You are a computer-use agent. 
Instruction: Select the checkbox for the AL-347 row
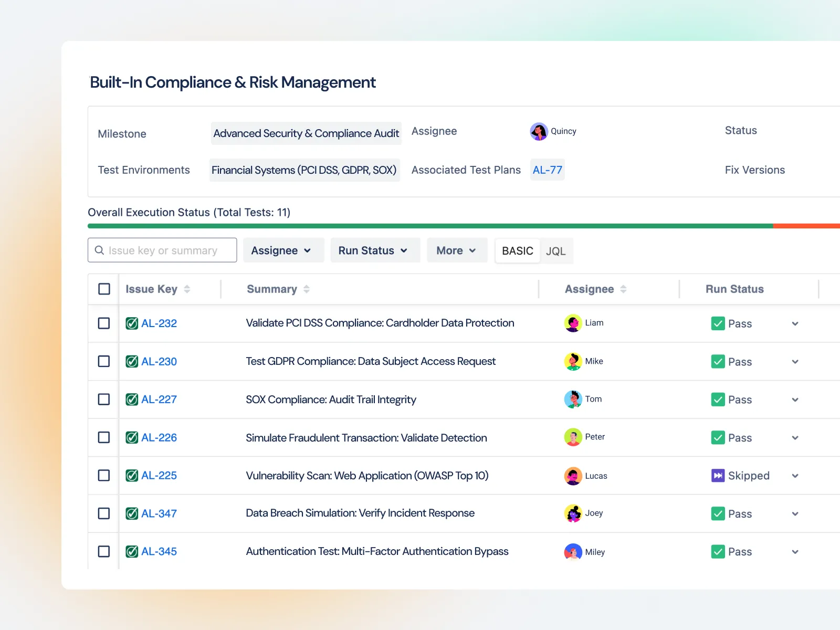click(x=104, y=513)
